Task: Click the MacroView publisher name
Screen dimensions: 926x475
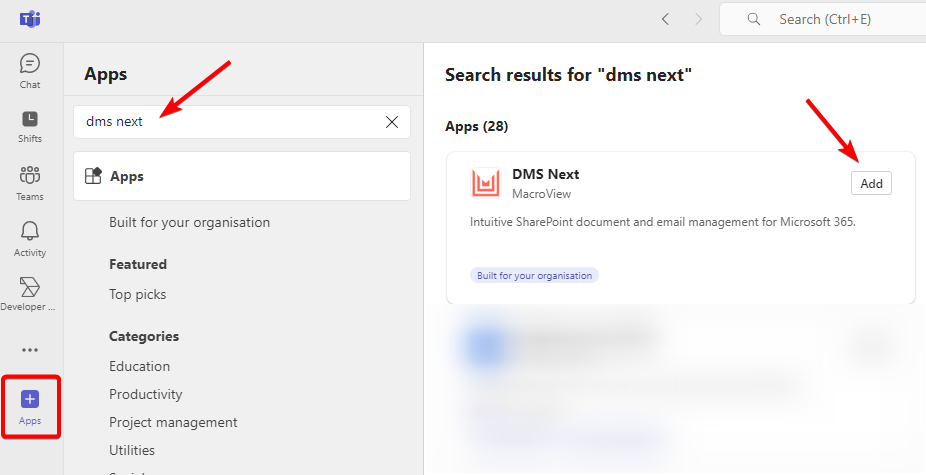Action: [542, 194]
